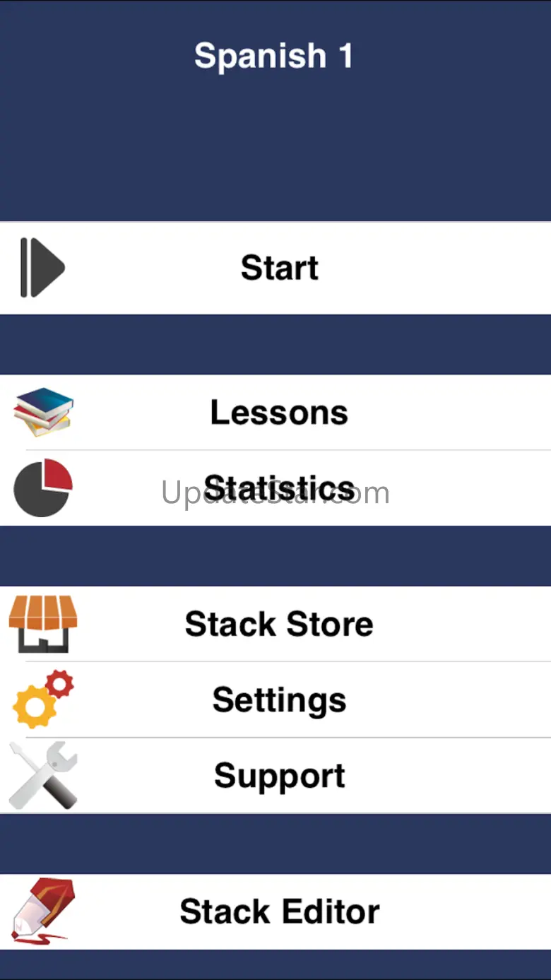Click the wrench and hammer Support icon
This screenshot has width=551, height=980.
pos(43,775)
